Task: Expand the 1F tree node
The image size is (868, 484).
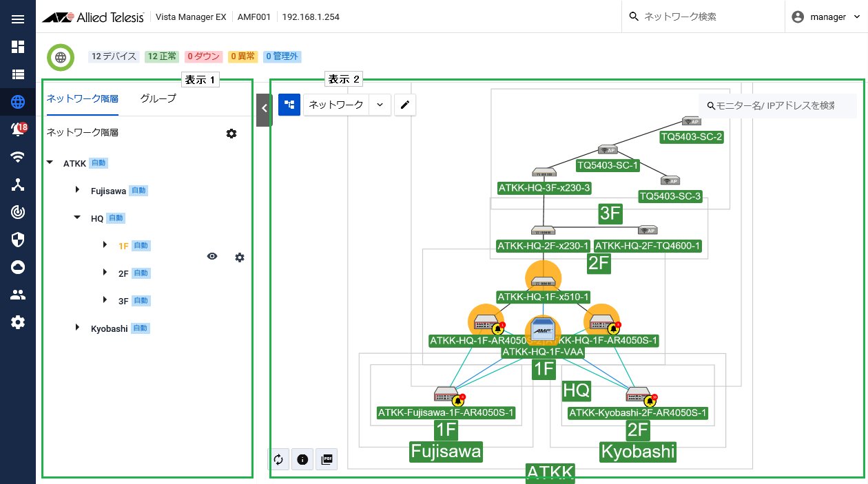Action: [x=105, y=245]
